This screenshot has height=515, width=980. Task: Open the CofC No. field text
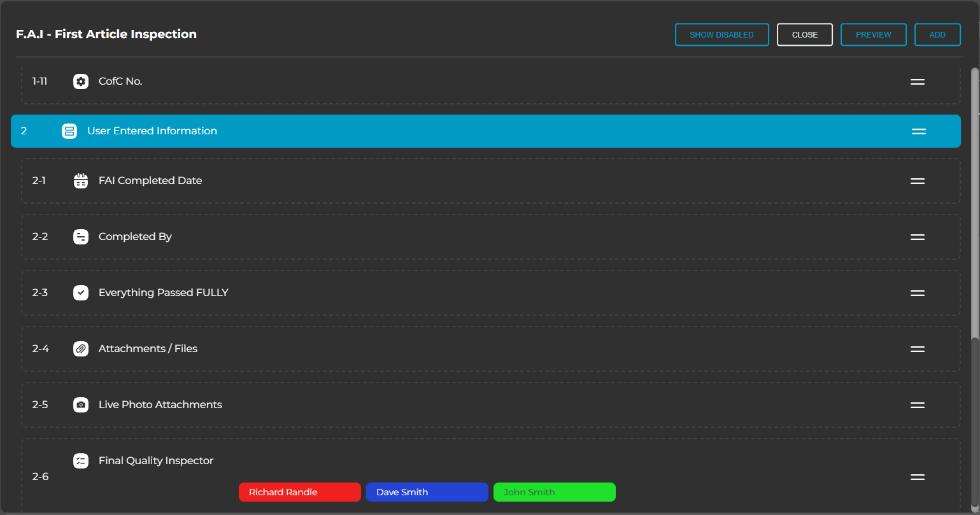click(120, 81)
